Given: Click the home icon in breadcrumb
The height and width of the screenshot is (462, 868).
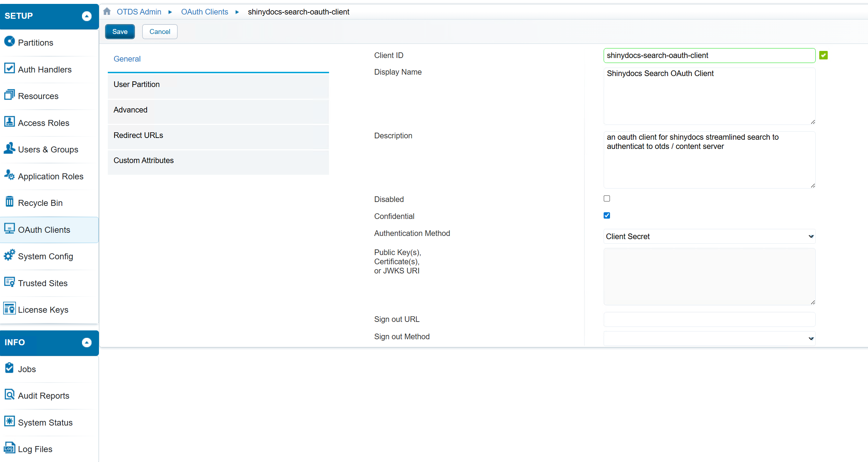Looking at the screenshot, I should [107, 12].
